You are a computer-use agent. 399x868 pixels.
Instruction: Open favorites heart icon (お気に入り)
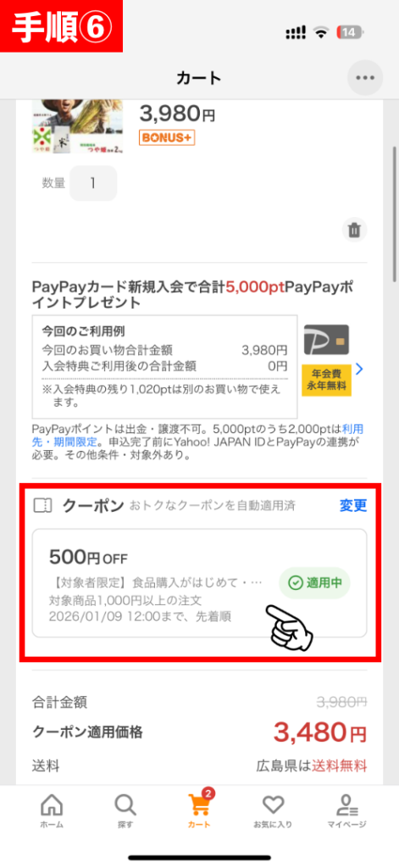(273, 811)
